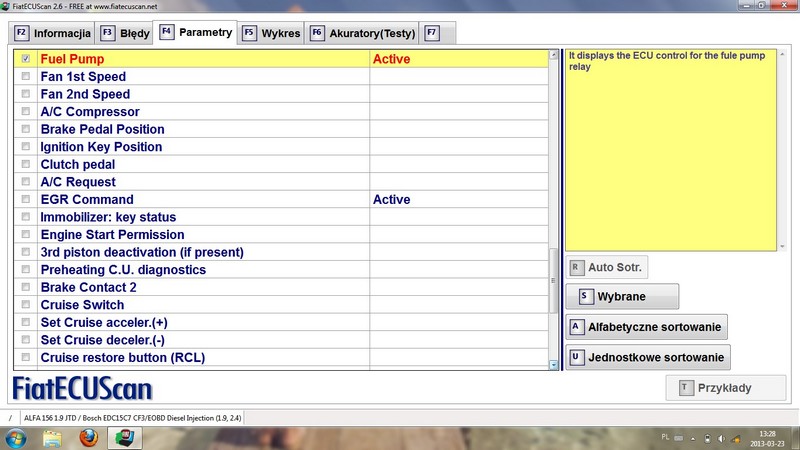Check Cruise restore button (RCL) box

(26, 357)
